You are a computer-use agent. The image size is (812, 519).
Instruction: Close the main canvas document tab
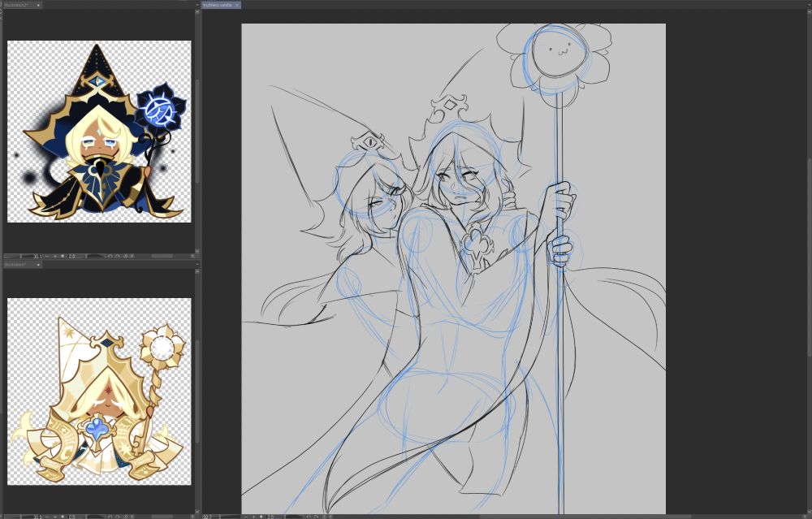click(237, 5)
